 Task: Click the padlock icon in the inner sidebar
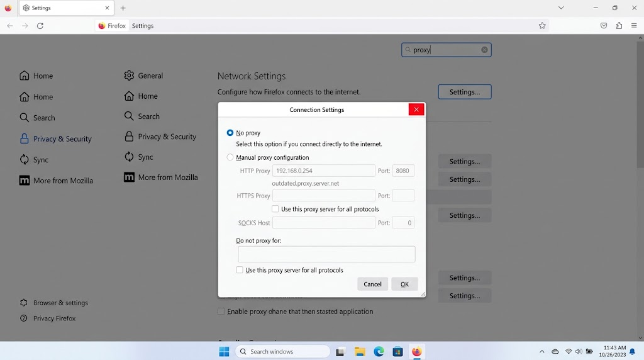[x=129, y=137]
